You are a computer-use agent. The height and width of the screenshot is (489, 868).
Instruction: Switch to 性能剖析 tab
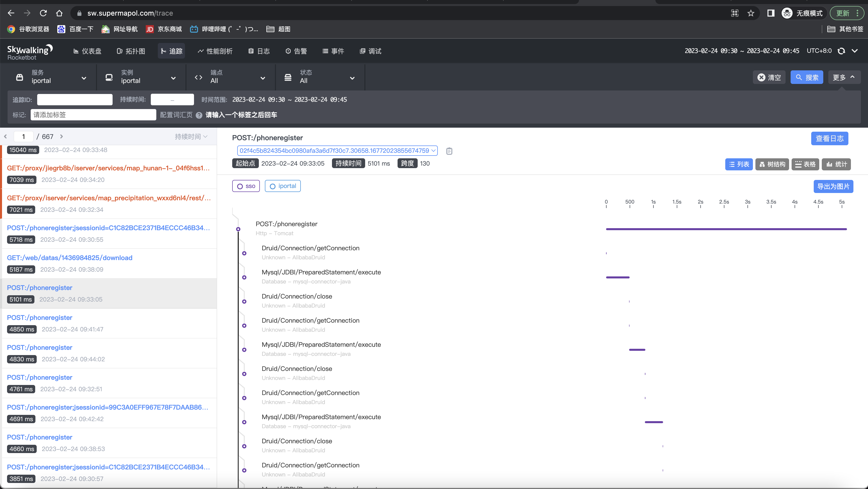click(215, 51)
